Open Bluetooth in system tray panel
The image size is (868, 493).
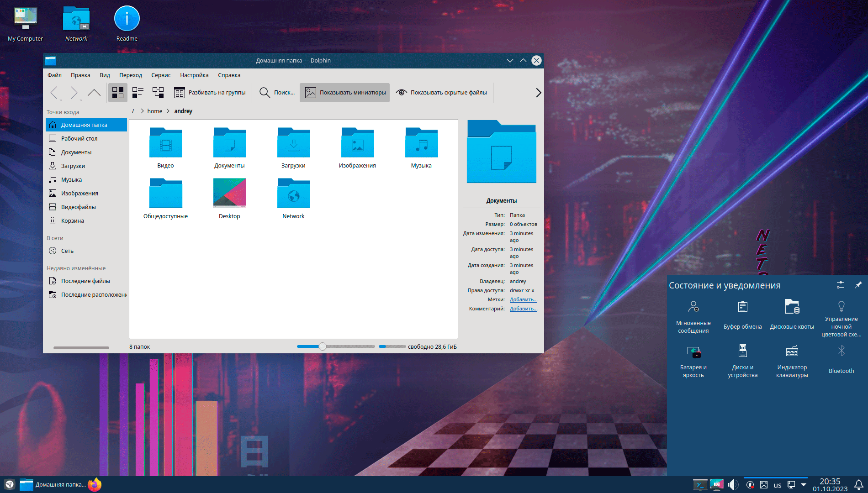coord(841,359)
